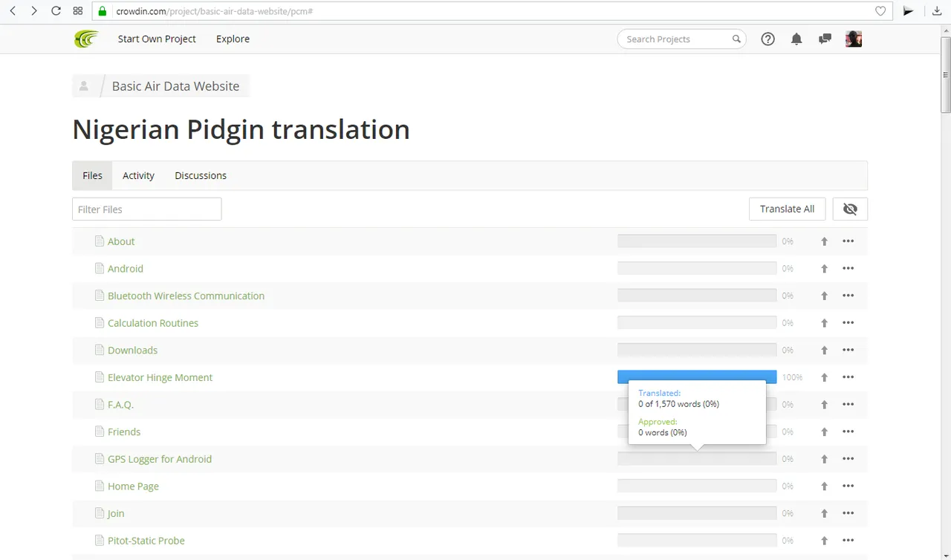Click upload arrow for Android file
Image resolution: width=951 pixels, height=560 pixels.
pos(824,269)
